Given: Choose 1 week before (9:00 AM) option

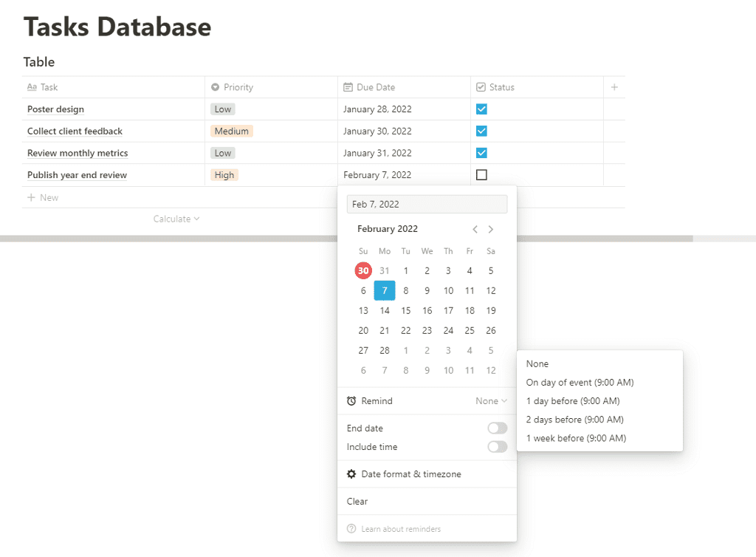Looking at the screenshot, I should (576, 438).
